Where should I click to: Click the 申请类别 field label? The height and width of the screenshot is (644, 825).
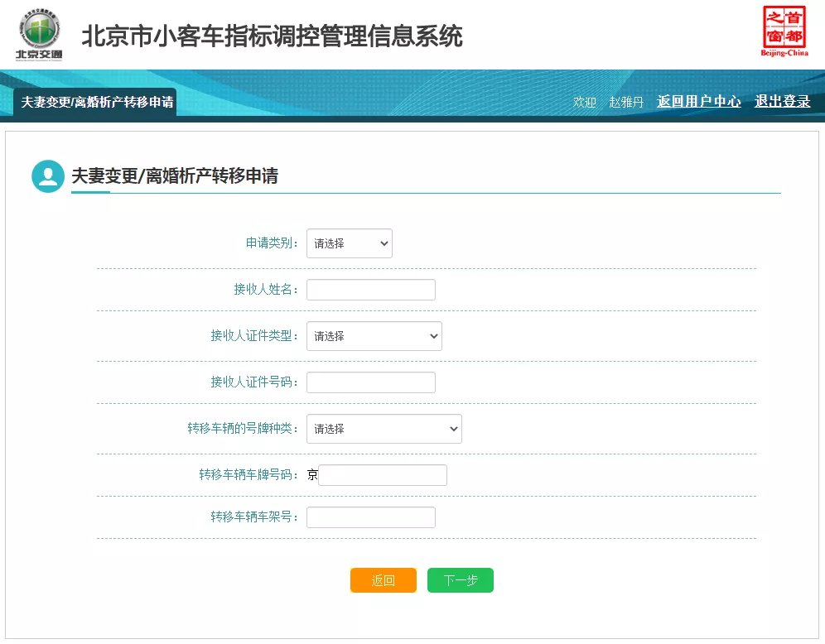point(272,243)
